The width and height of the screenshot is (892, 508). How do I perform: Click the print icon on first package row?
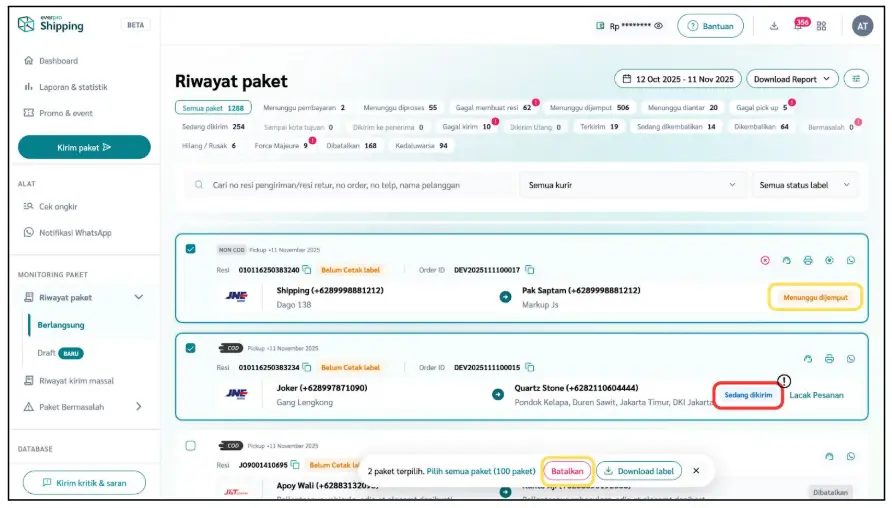click(x=808, y=260)
